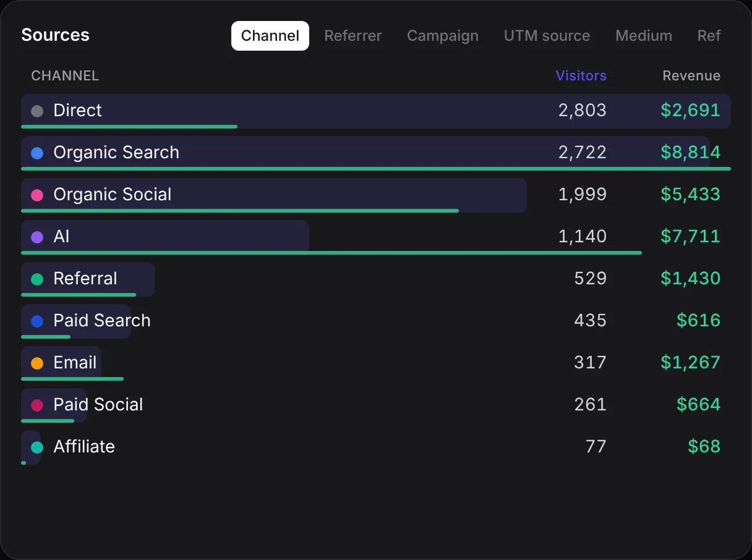Click the orange dot beside Email
Image resolution: width=752 pixels, height=560 pixels.
click(37, 363)
